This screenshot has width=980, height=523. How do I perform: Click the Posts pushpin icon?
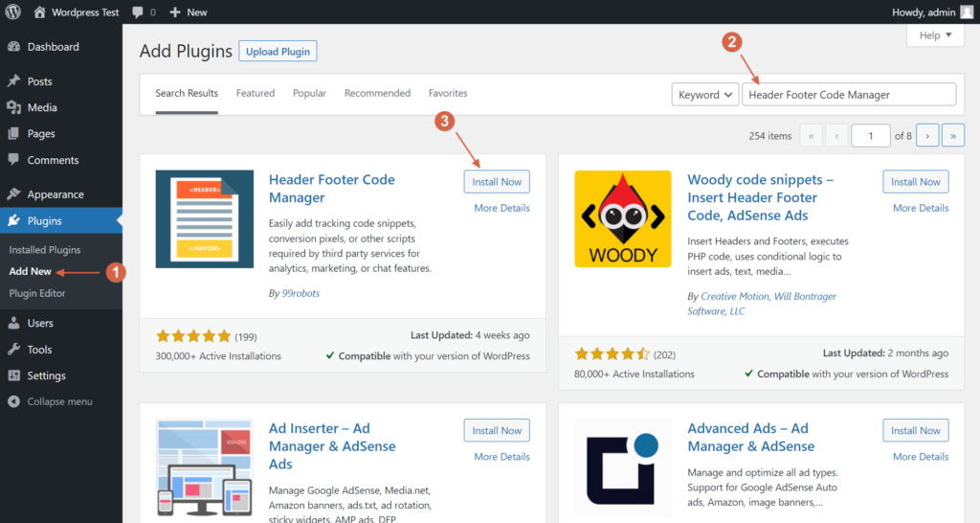[x=13, y=81]
